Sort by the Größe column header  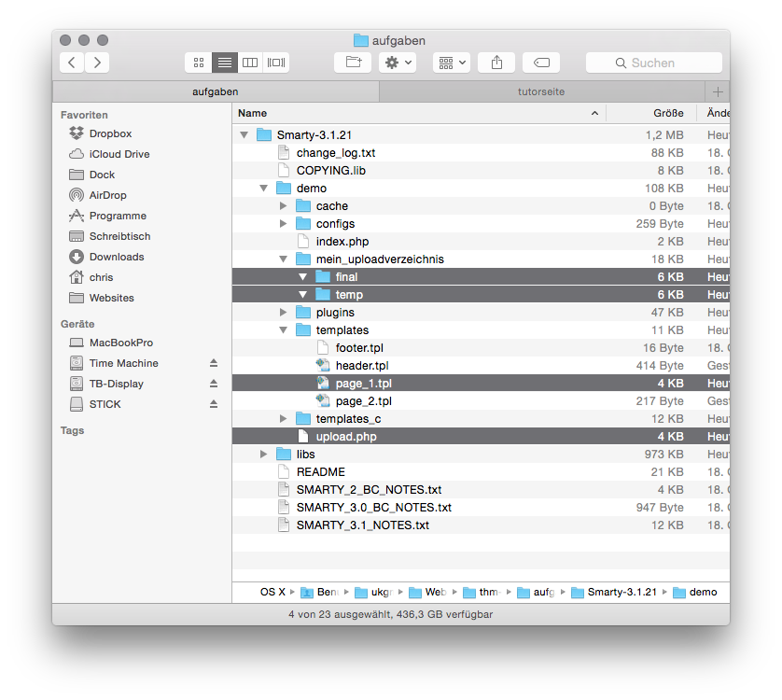652,113
